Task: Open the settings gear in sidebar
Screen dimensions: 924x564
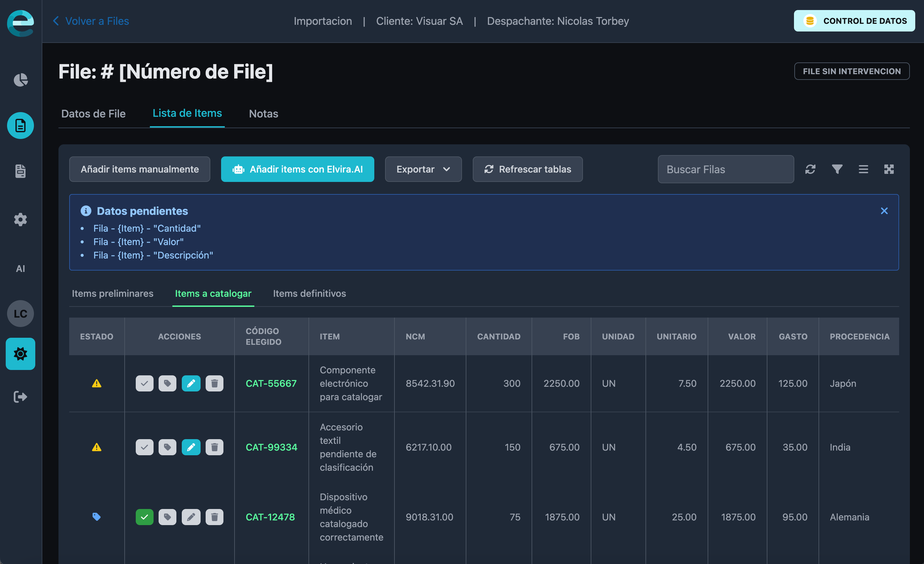Action: click(21, 219)
